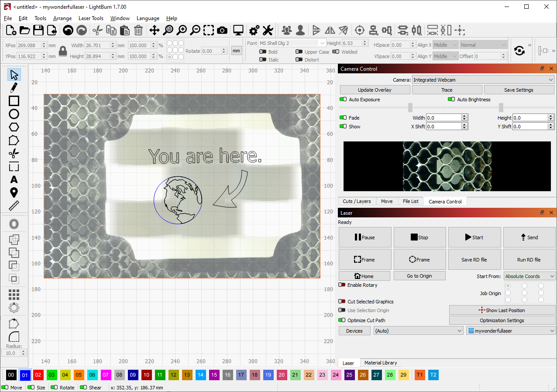Choose the Ellipse tool

coord(14,114)
